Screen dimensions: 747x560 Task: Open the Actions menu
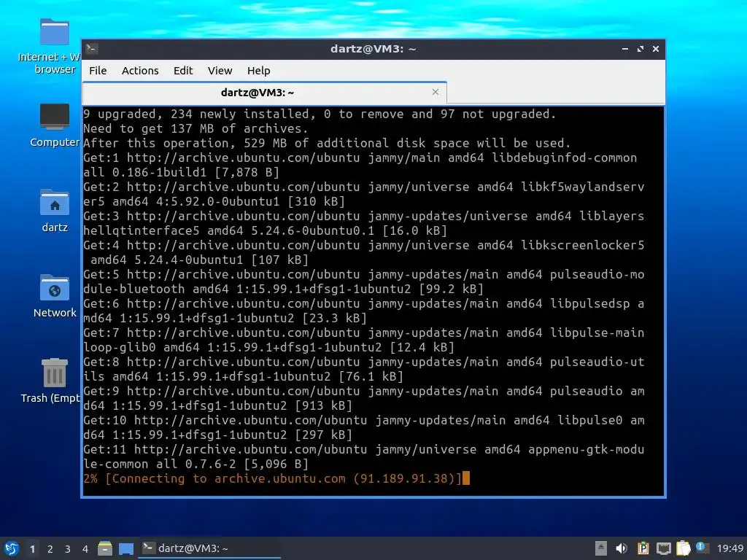[140, 71]
